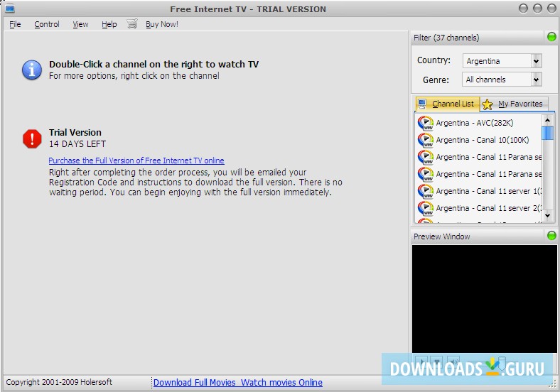Click the channel list scrollbar thumb

547,134
